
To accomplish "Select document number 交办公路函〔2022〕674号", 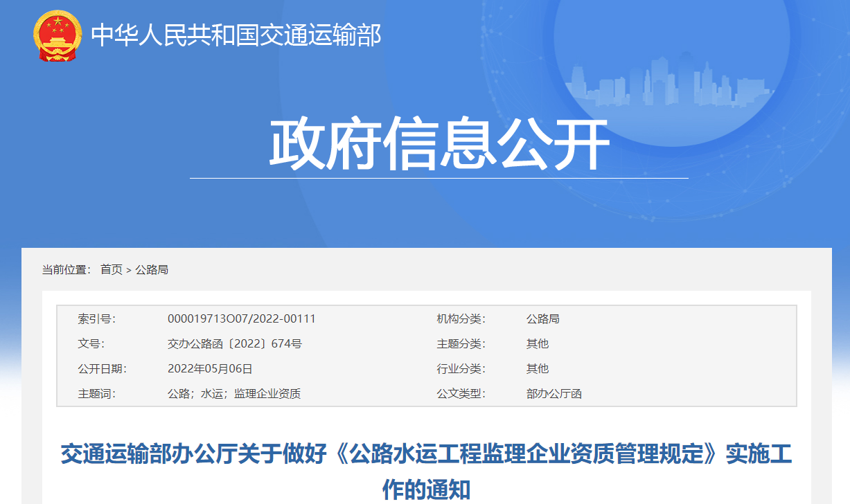I will pos(234,344).
